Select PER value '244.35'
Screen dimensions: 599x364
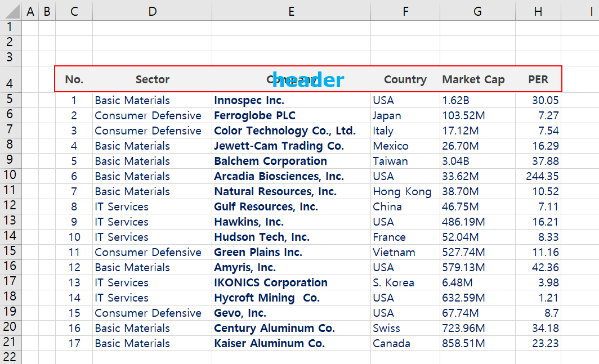(538, 176)
